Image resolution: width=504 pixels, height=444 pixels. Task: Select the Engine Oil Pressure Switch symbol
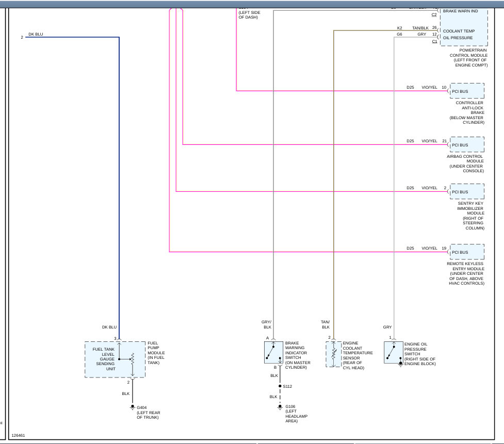pos(394,352)
